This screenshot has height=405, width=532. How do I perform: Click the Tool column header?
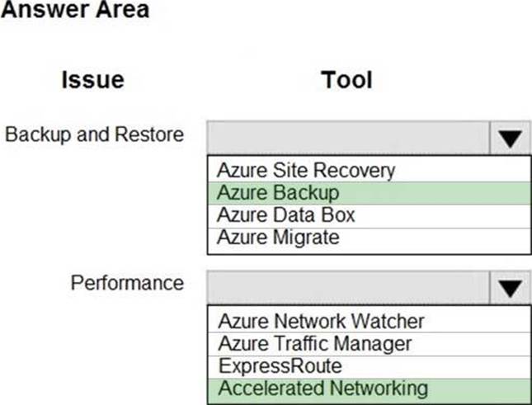[x=346, y=80]
